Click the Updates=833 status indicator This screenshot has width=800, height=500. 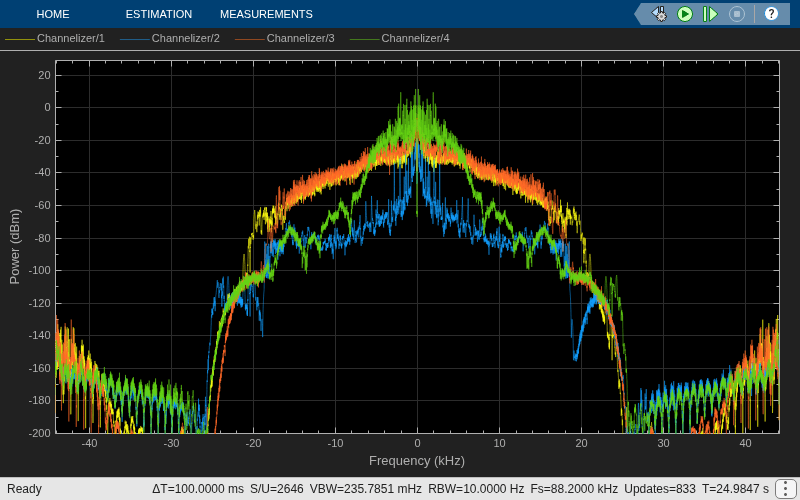[660, 489]
